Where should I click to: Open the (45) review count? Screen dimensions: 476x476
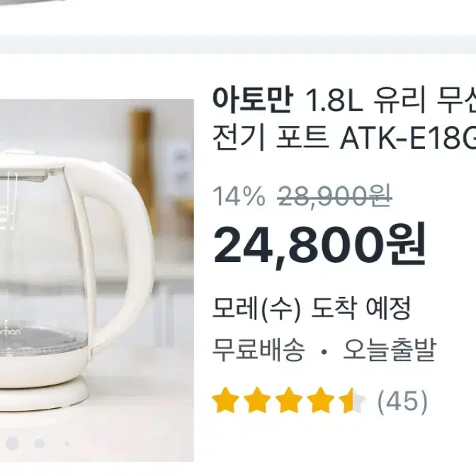click(x=402, y=401)
